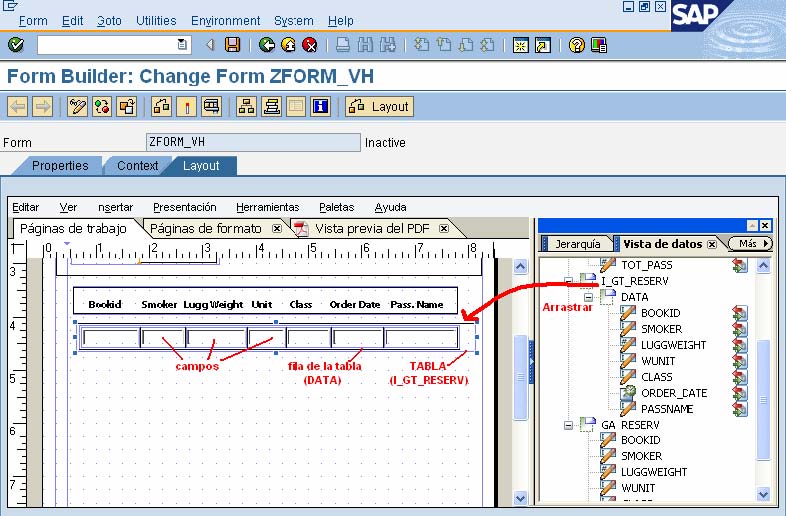The height and width of the screenshot is (516, 786).
Task: Open the Form menu
Action: pyautogui.click(x=33, y=21)
